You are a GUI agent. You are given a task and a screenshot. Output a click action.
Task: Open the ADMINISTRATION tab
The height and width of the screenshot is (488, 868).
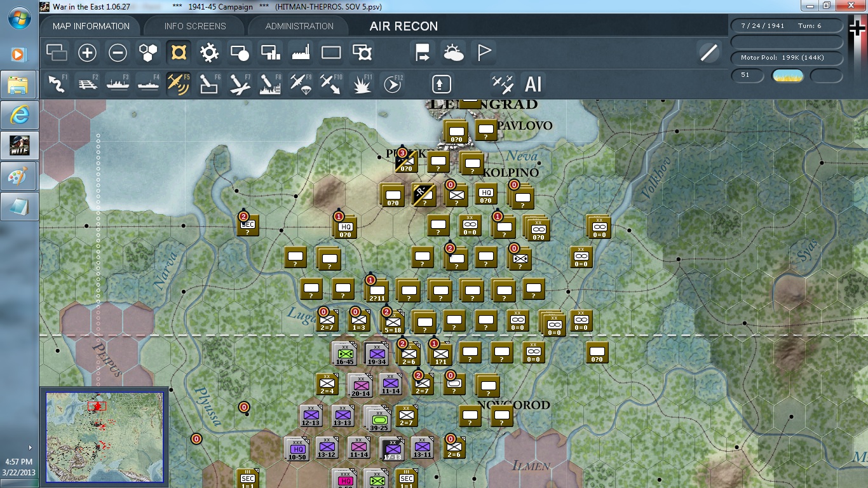point(299,26)
